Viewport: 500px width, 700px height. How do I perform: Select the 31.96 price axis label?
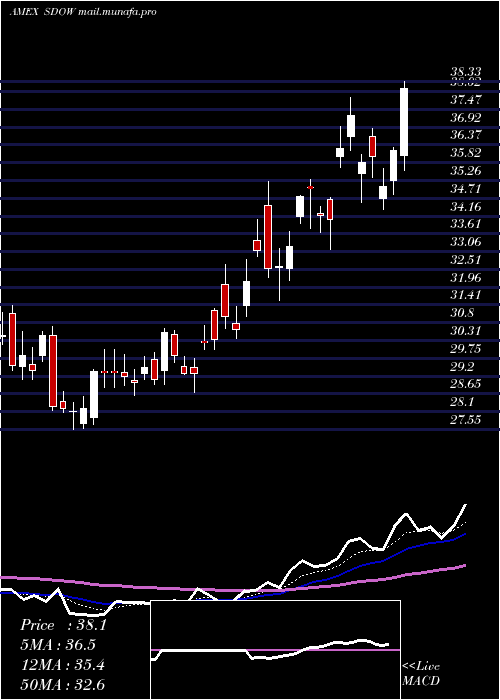click(x=466, y=277)
